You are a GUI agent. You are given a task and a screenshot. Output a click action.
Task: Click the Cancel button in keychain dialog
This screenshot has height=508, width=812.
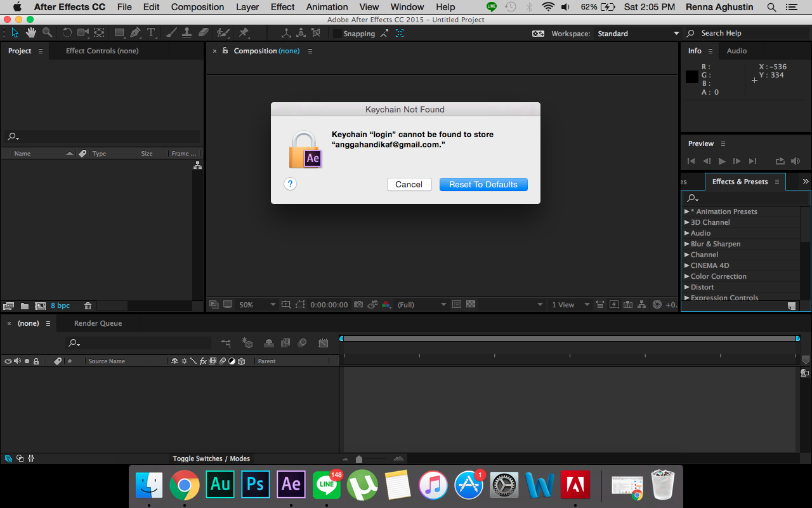click(x=409, y=184)
